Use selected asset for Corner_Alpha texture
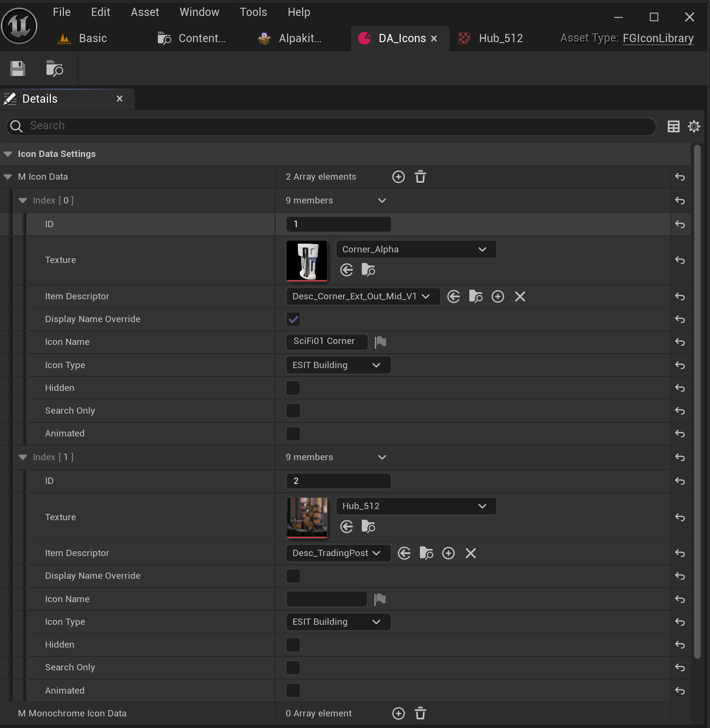The image size is (710, 728). pyautogui.click(x=346, y=270)
